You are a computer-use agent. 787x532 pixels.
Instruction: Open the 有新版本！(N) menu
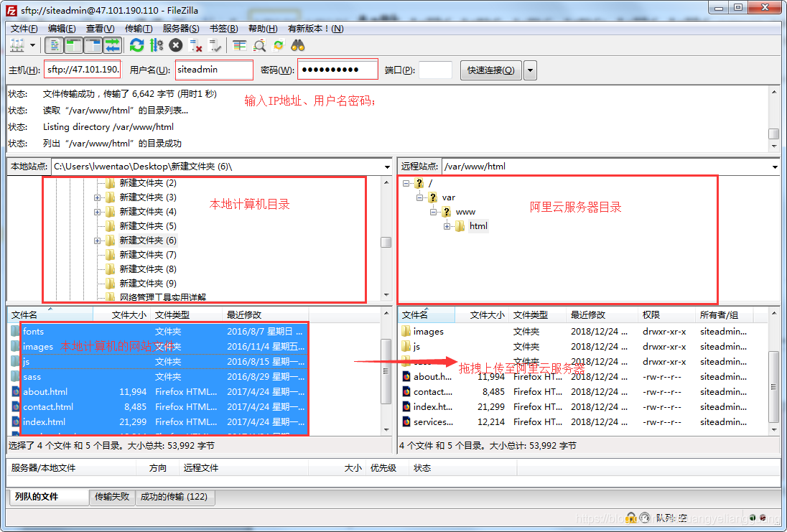(x=316, y=29)
